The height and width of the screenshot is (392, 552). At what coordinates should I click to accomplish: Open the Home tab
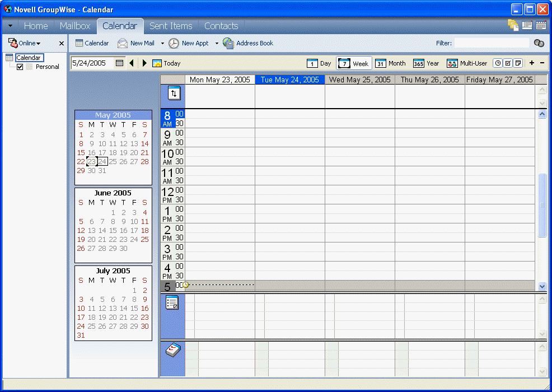point(36,26)
